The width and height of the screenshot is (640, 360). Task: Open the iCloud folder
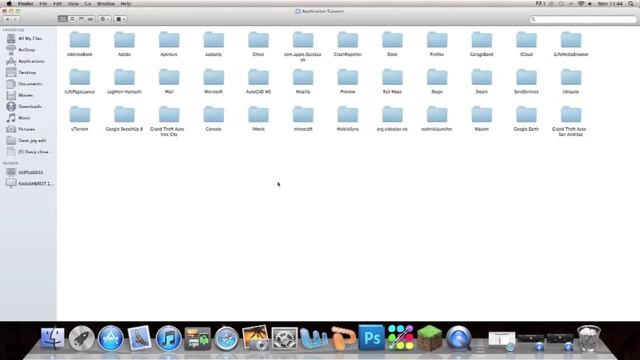click(x=527, y=40)
